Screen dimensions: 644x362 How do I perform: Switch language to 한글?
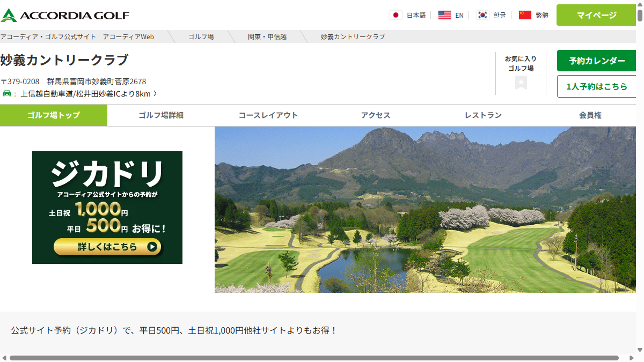pos(500,15)
